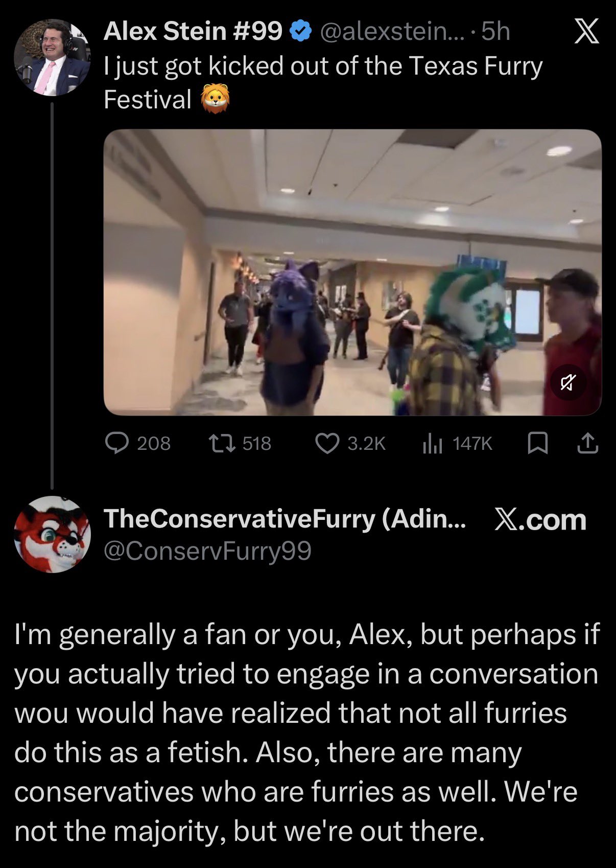
Task: Click the @alexstein handle
Action: [x=392, y=32]
